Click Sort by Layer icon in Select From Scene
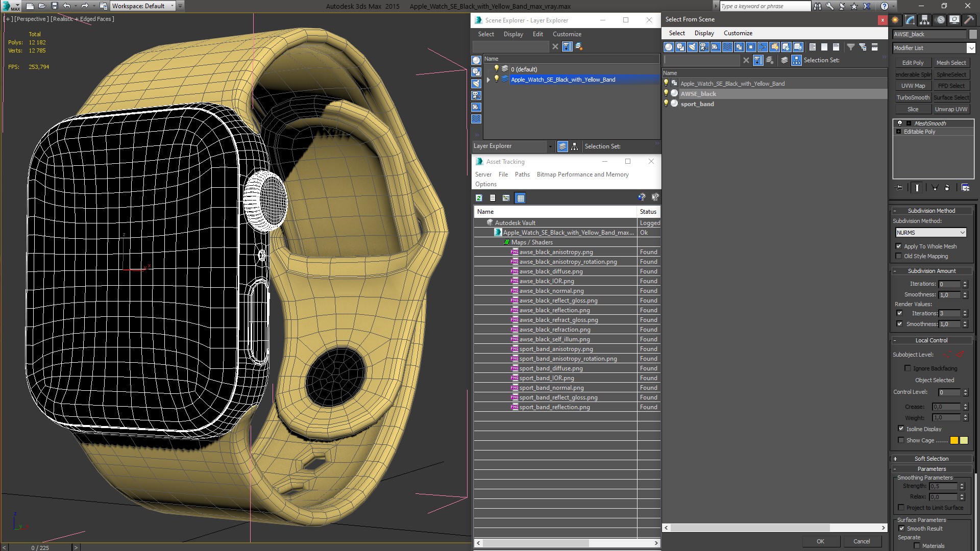The height and width of the screenshot is (551, 980). click(x=785, y=60)
